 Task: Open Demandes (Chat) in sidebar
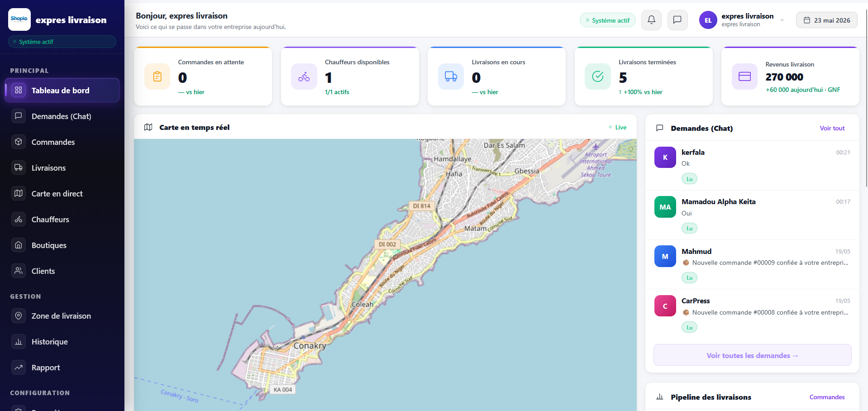click(62, 116)
